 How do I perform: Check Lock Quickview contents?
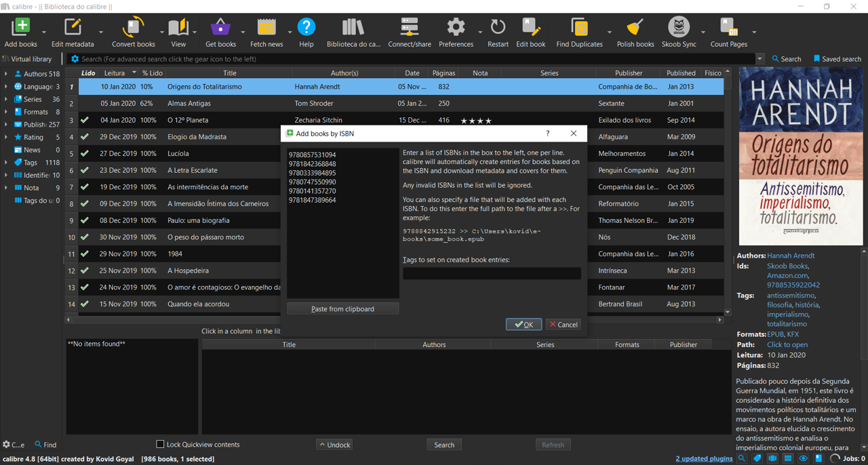[160, 444]
